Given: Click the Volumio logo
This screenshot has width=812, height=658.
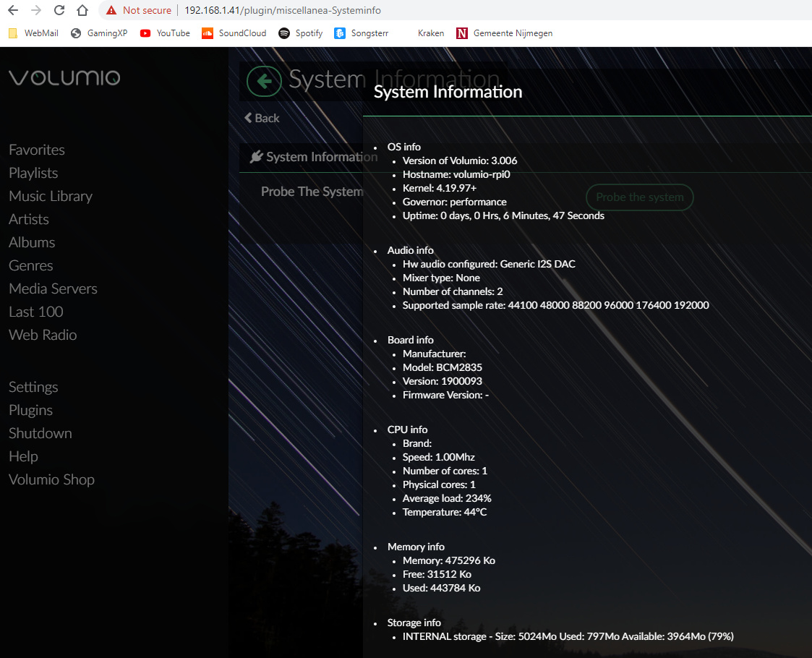Looking at the screenshot, I should (64, 78).
